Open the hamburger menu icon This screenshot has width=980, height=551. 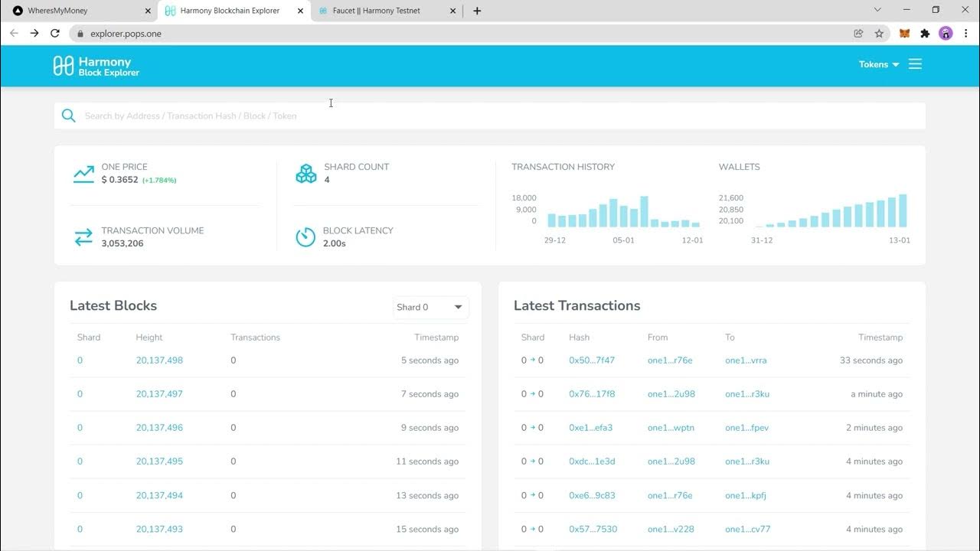coord(915,64)
